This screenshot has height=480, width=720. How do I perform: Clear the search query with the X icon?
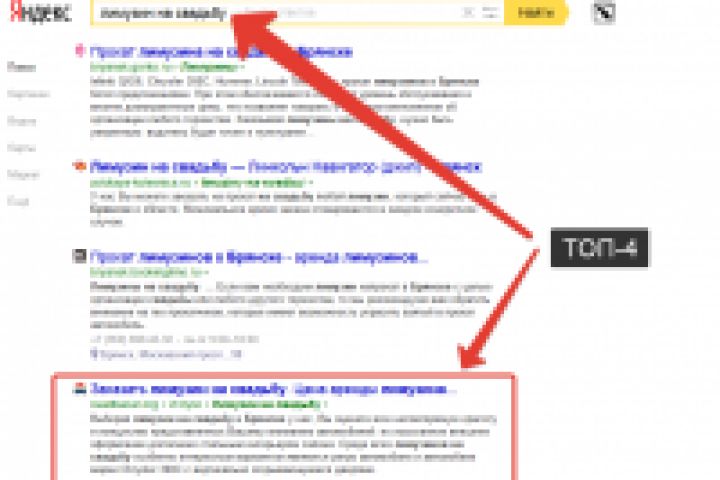pos(468,12)
